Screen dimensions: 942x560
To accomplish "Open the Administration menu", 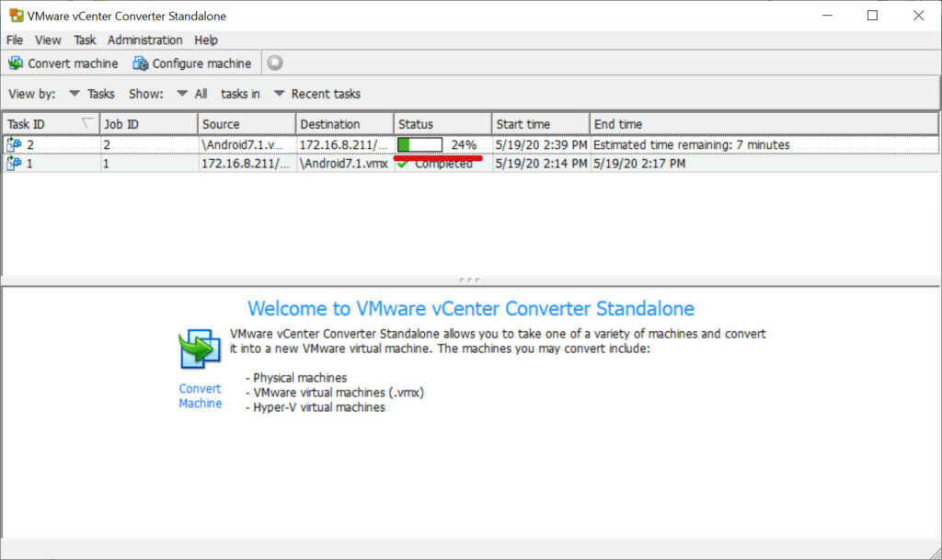I will click(144, 40).
